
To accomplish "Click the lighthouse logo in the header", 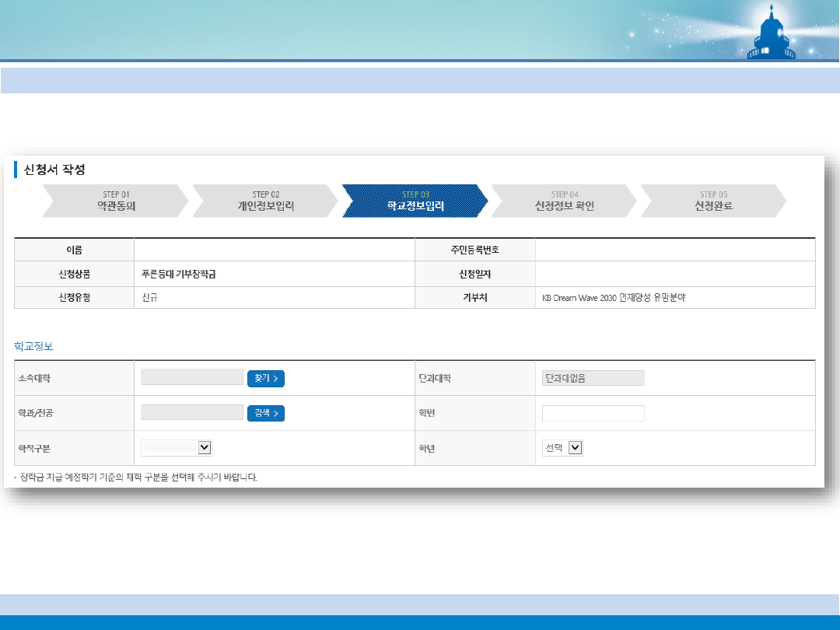I will pos(772,35).
